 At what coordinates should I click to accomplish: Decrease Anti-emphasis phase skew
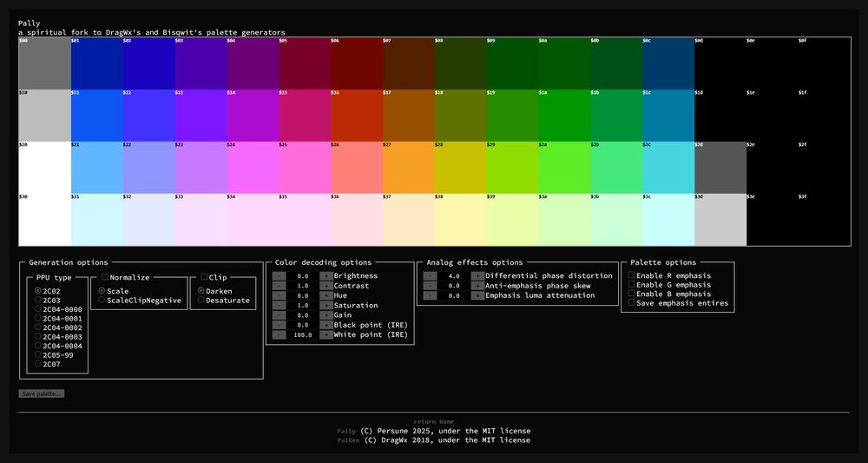click(x=431, y=286)
